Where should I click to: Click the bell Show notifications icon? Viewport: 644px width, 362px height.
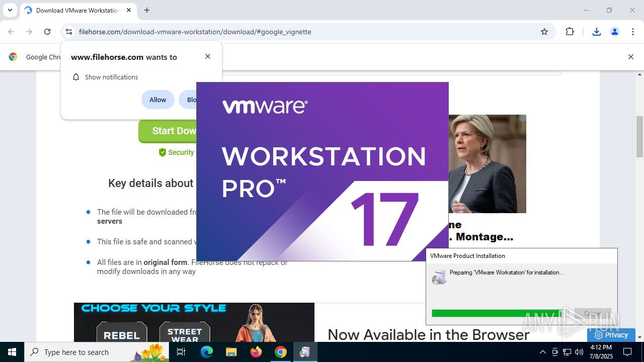tap(76, 77)
